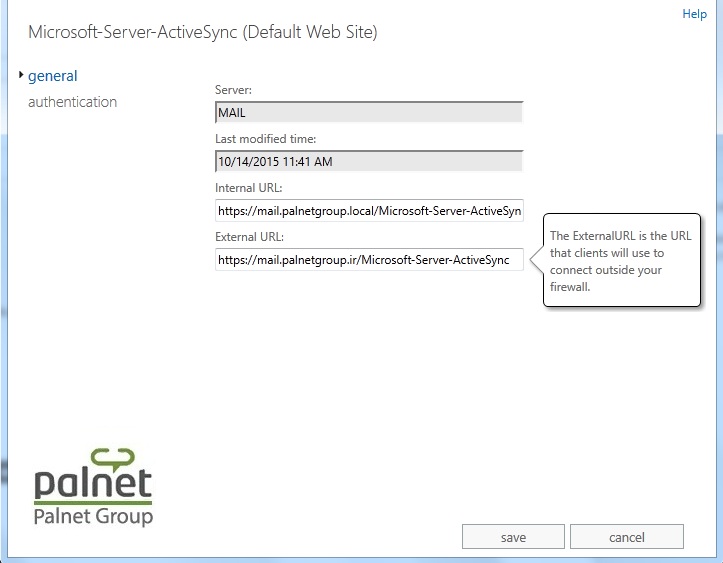Focus the Internal URL input field
Viewport: 723px width, 563px height.
[x=369, y=210]
